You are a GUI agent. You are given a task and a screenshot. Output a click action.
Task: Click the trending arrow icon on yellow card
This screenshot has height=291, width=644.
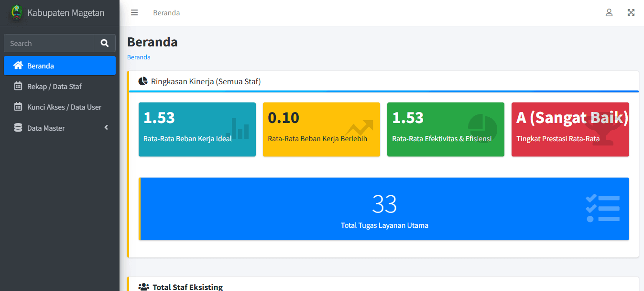(359, 128)
